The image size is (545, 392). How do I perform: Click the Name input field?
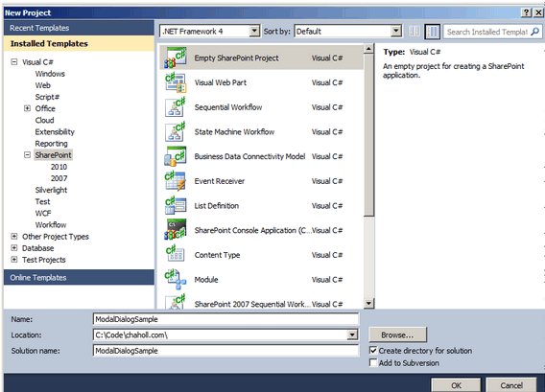[225, 319]
